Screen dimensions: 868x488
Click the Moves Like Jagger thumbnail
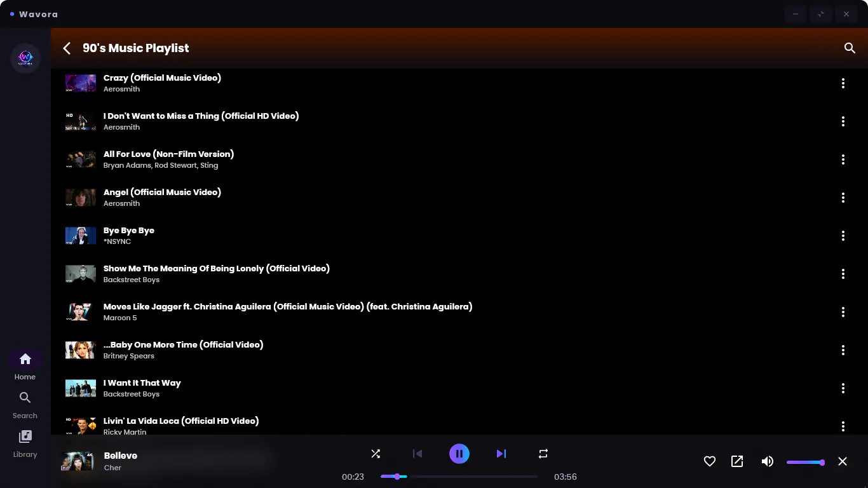pos(81,312)
